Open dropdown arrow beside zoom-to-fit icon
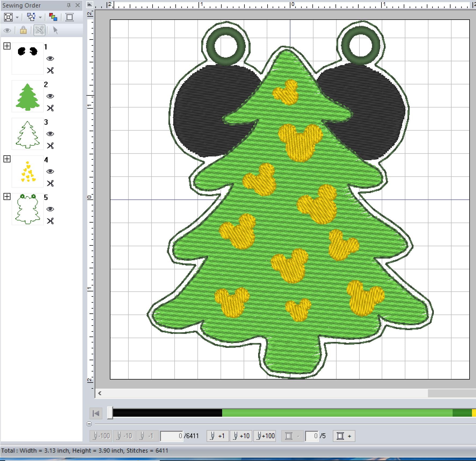Viewport: 476px width, 461px height. click(x=17, y=17)
